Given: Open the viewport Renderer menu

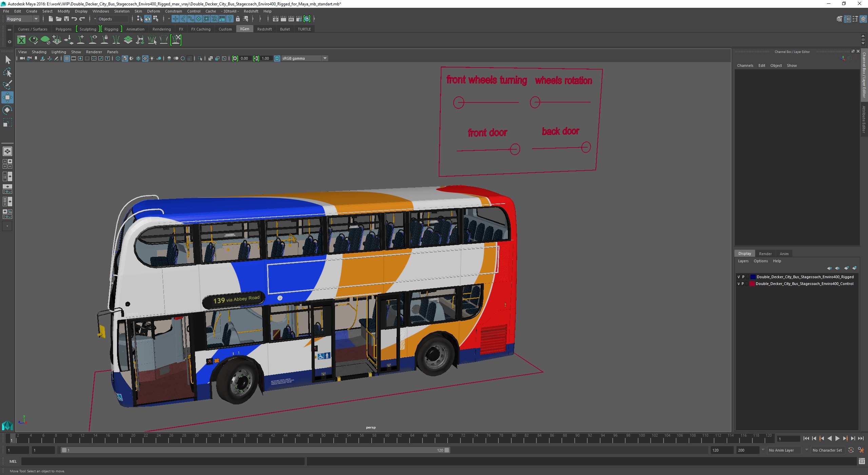Looking at the screenshot, I should tap(94, 52).
